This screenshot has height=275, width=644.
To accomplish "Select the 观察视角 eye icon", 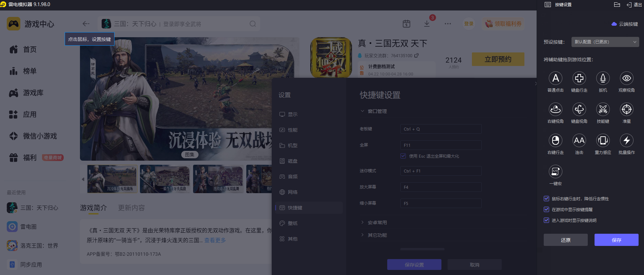I will (x=626, y=78).
